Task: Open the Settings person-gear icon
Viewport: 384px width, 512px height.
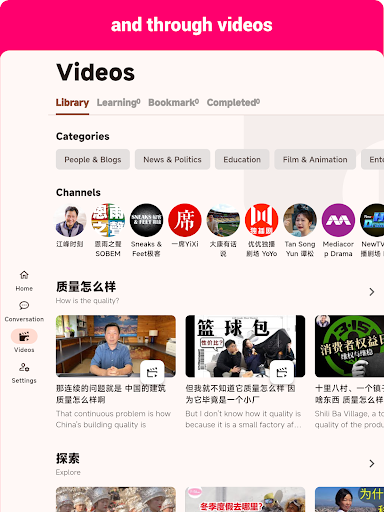Action: 24,367
